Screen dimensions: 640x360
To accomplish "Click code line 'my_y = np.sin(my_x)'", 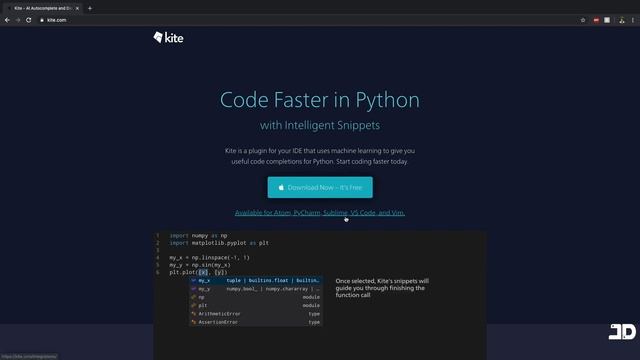I will click(200, 265).
